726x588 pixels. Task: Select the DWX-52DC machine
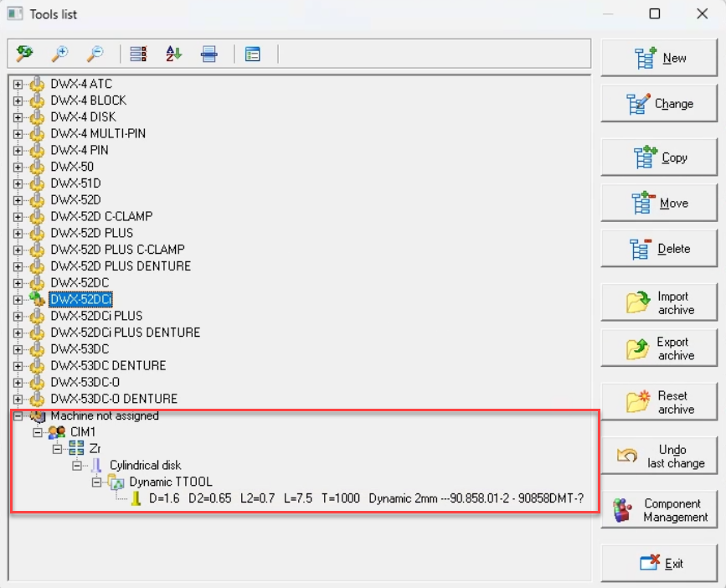pyautogui.click(x=80, y=283)
